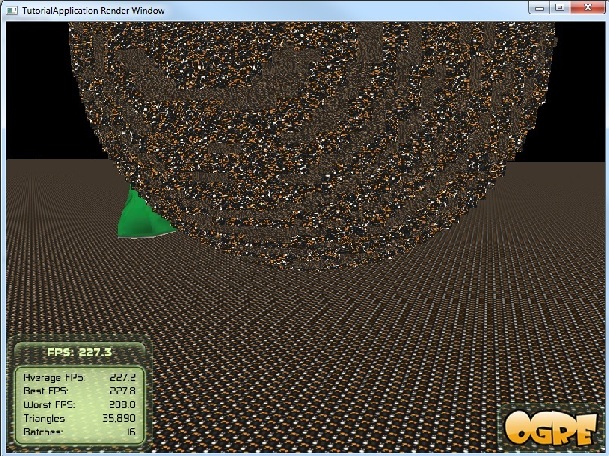Click the Worst FPS stat row
Viewport: 609px width, 456px height.
click(80, 405)
